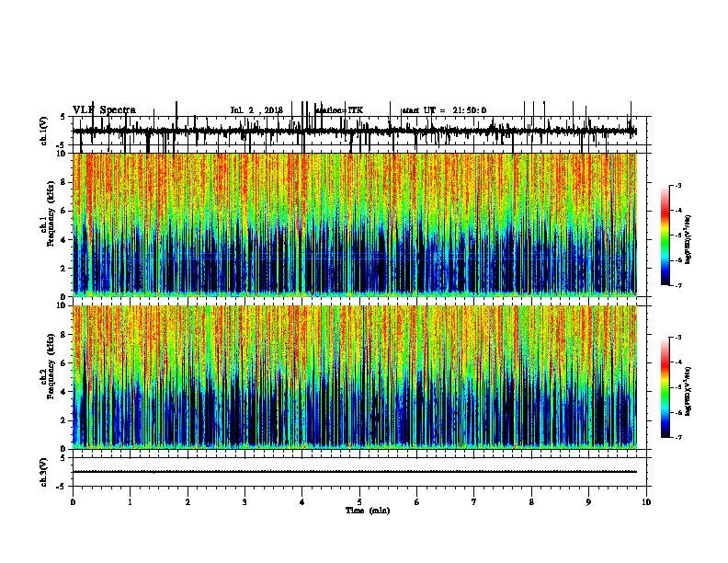Click the "Time (min)" axis label
Image resolution: width=728 pixels, height=563 pixels.
tap(368, 511)
